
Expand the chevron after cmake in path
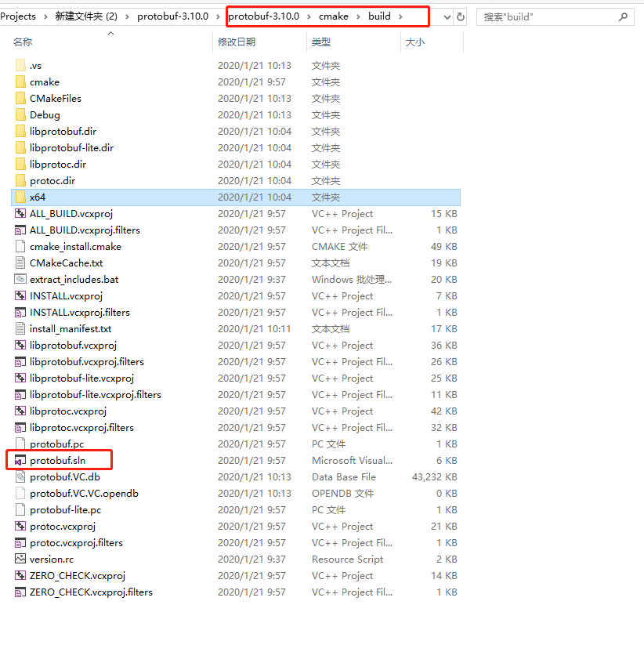tap(358, 16)
